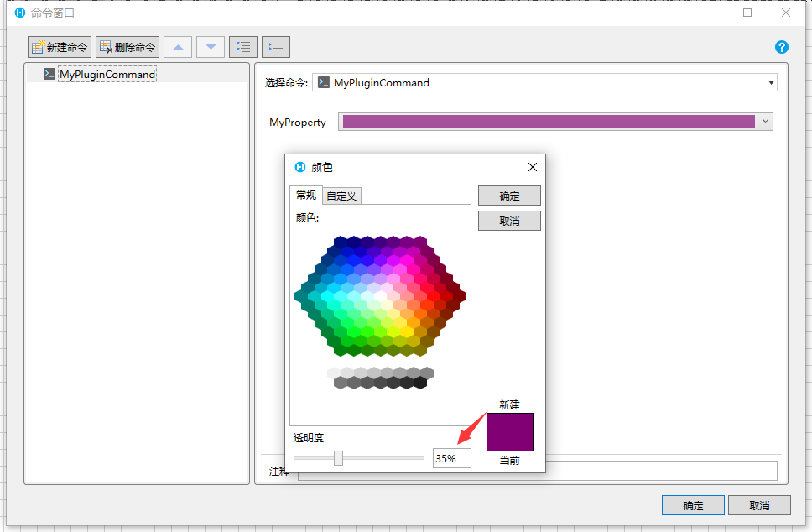The height and width of the screenshot is (532, 812).
Task: Click the 35% transparency input field
Action: [451, 458]
